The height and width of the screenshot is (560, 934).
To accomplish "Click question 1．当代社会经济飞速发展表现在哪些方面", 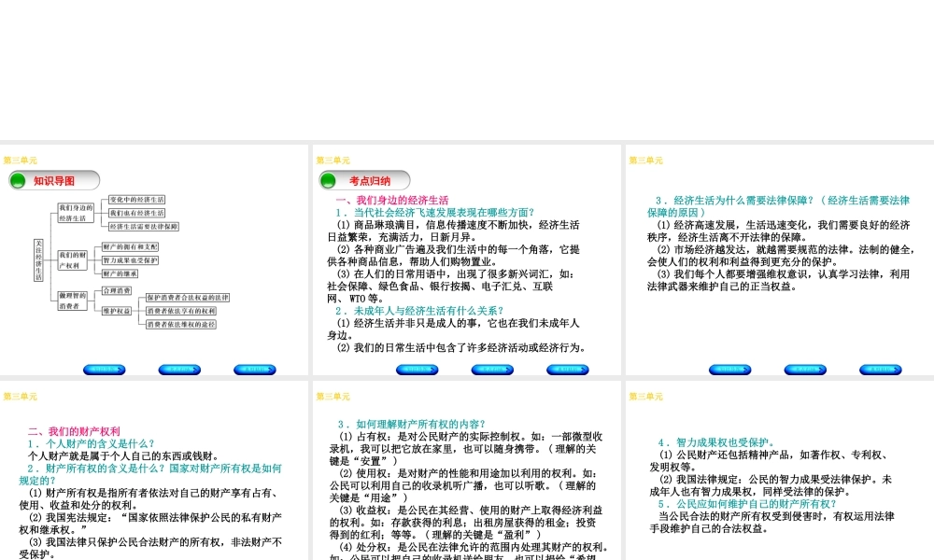I will pyautogui.click(x=435, y=213).
